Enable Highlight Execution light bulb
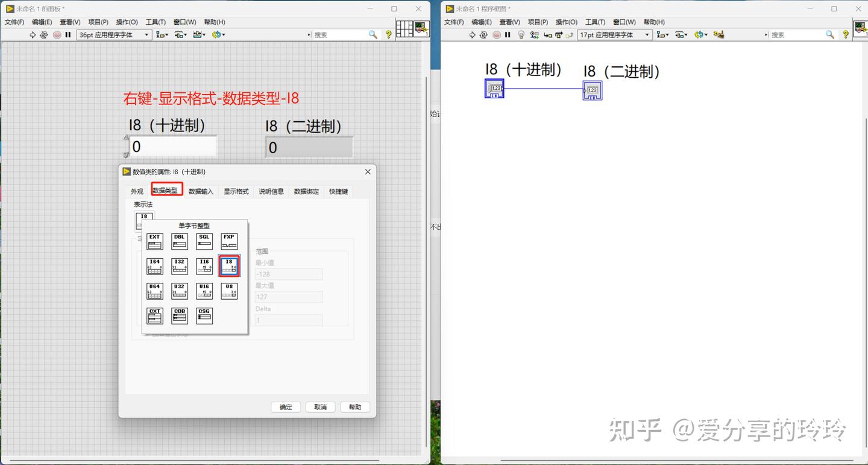Image resolution: width=868 pixels, height=465 pixels. coord(521,34)
